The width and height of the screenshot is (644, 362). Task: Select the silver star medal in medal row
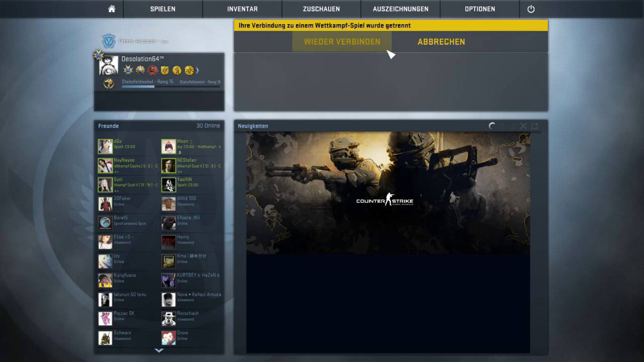[x=140, y=70]
